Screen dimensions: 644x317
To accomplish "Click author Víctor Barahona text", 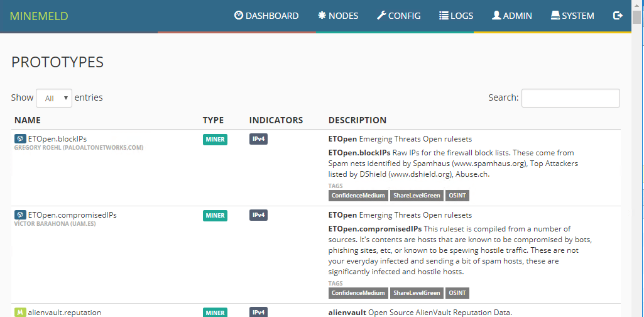I will click(55, 224).
